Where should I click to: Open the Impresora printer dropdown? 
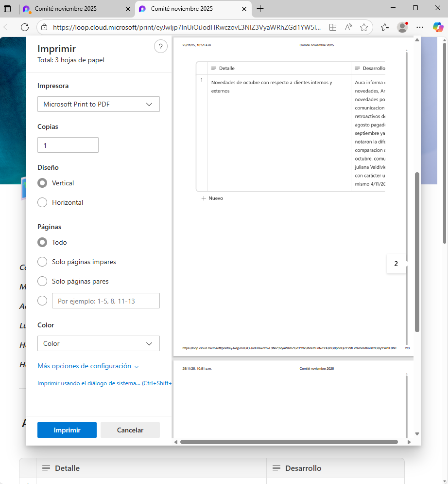(98, 104)
